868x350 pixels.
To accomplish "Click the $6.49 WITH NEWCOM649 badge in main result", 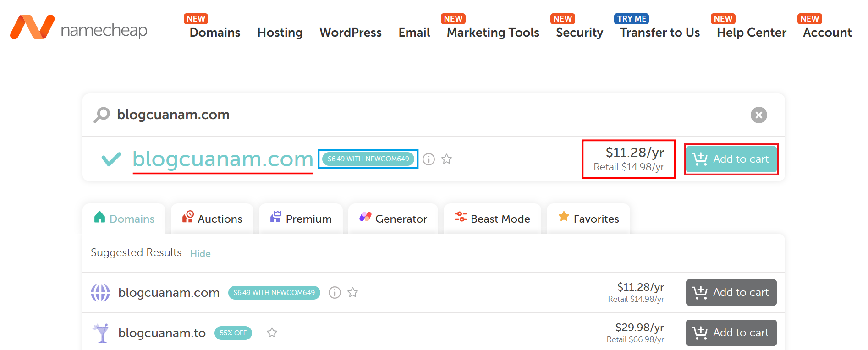I will [x=368, y=159].
